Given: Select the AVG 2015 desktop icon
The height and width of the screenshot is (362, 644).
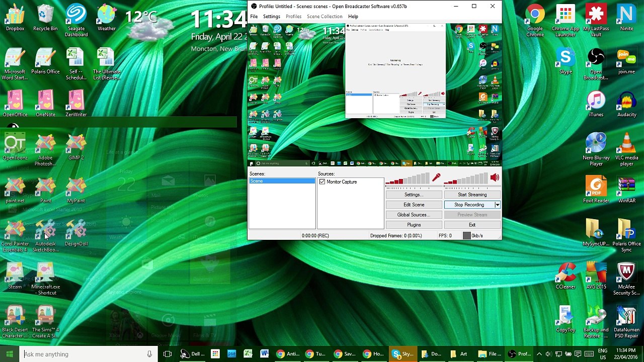Looking at the screenshot, I should coord(596,276).
